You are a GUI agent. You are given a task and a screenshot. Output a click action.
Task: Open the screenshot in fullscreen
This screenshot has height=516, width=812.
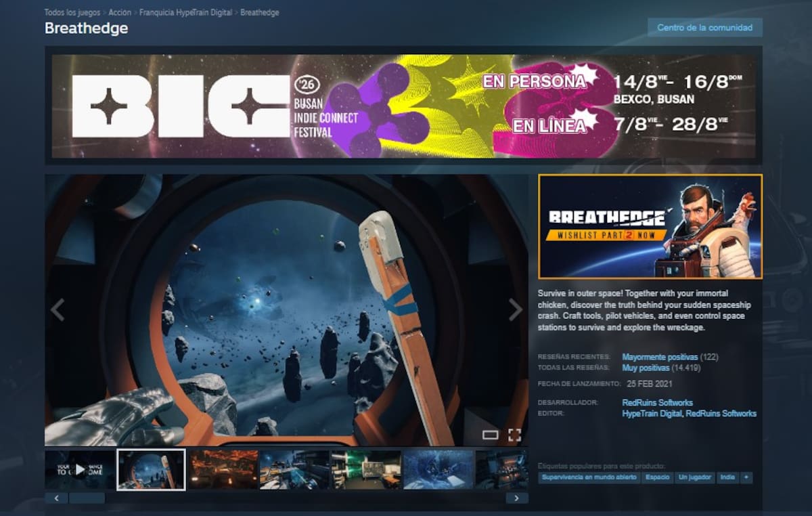pos(514,435)
